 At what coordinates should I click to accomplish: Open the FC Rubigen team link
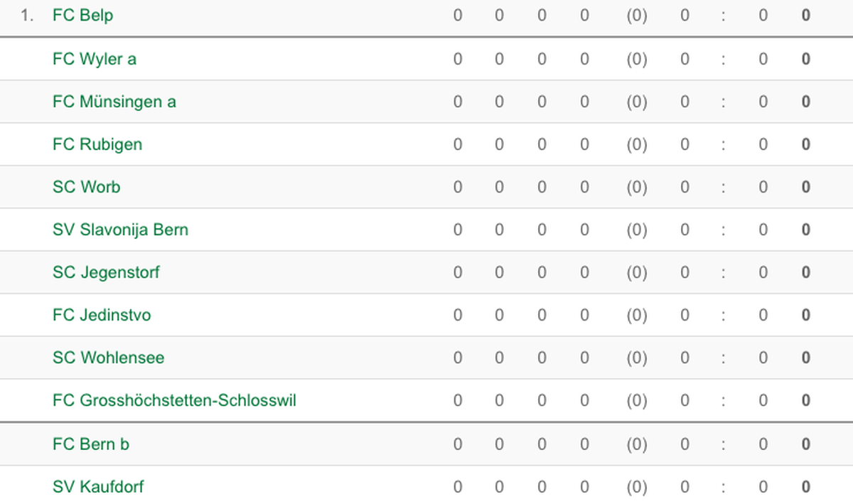click(x=97, y=144)
